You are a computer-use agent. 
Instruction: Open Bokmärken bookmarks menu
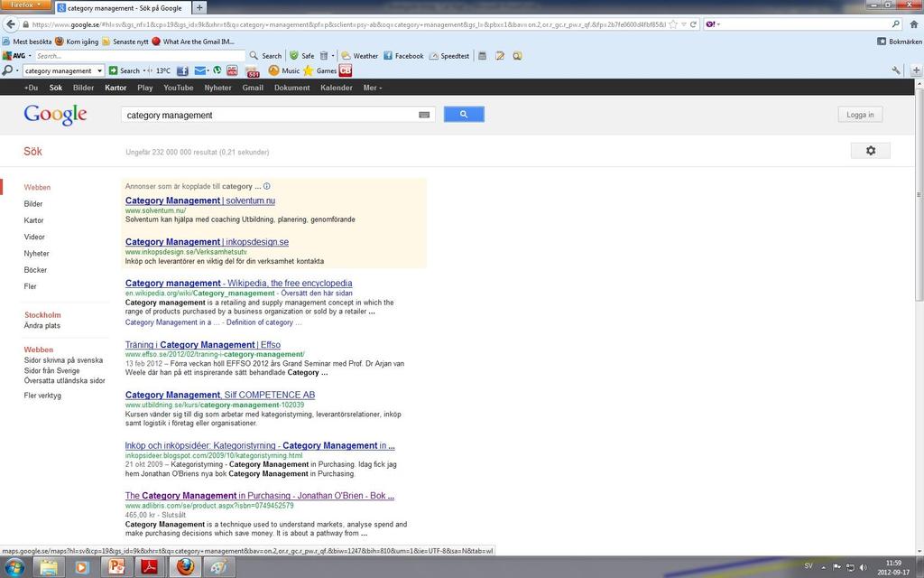pyautogui.click(x=900, y=42)
